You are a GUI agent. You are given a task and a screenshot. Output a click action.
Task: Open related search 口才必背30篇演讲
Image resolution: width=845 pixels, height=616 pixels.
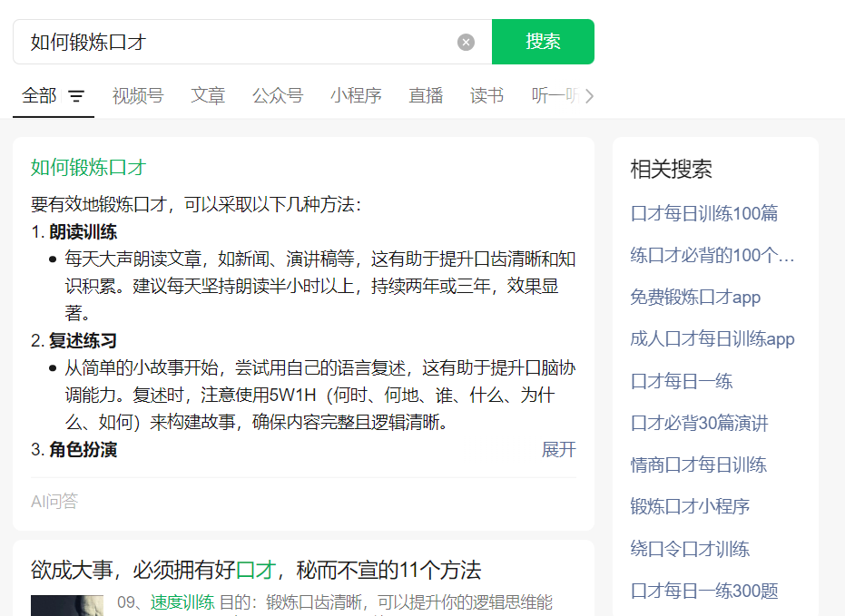pos(699,424)
